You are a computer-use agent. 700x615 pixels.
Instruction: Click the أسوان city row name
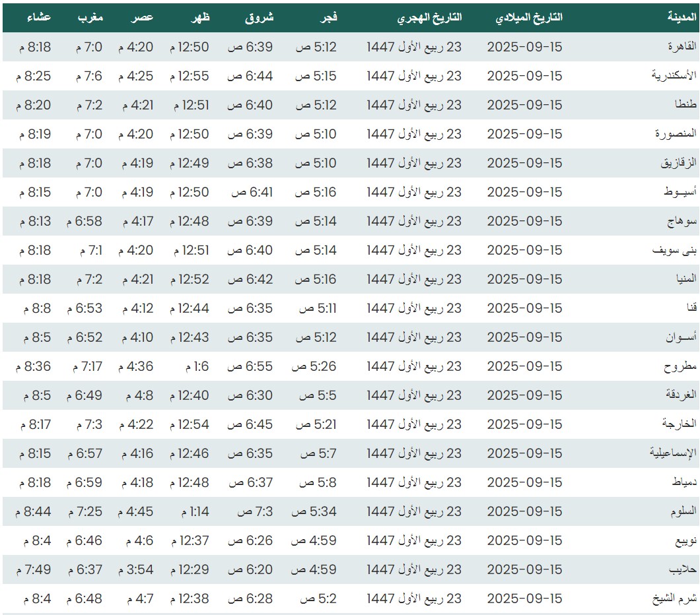(681, 337)
